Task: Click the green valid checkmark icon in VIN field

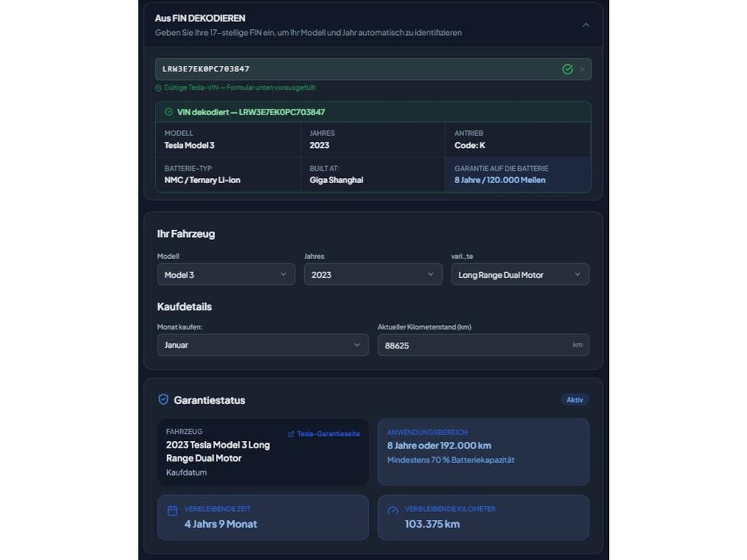Action: point(567,69)
